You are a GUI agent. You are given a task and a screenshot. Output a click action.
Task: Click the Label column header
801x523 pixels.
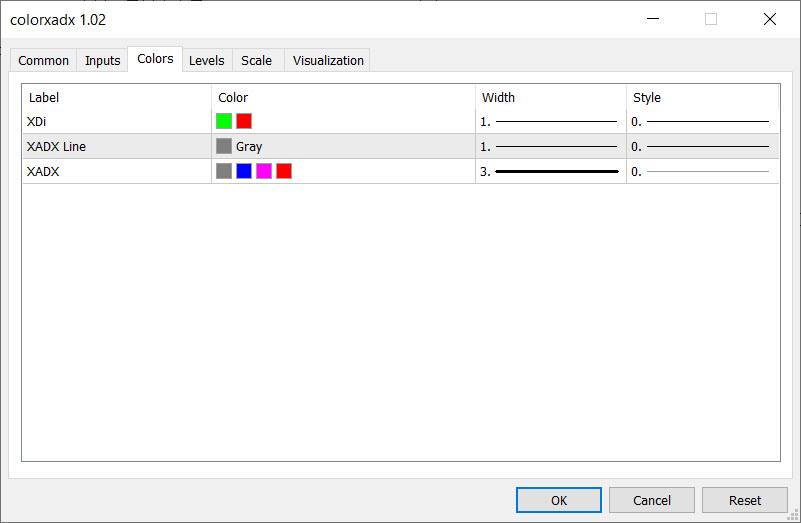coord(117,97)
